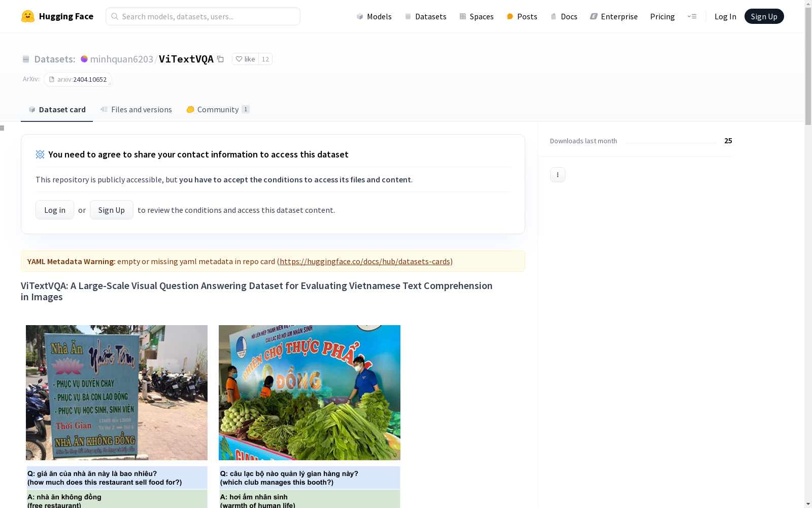Expand the extra navigation menu icon
The height and width of the screenshot is (508, 812).
click(x=692, y=16)
